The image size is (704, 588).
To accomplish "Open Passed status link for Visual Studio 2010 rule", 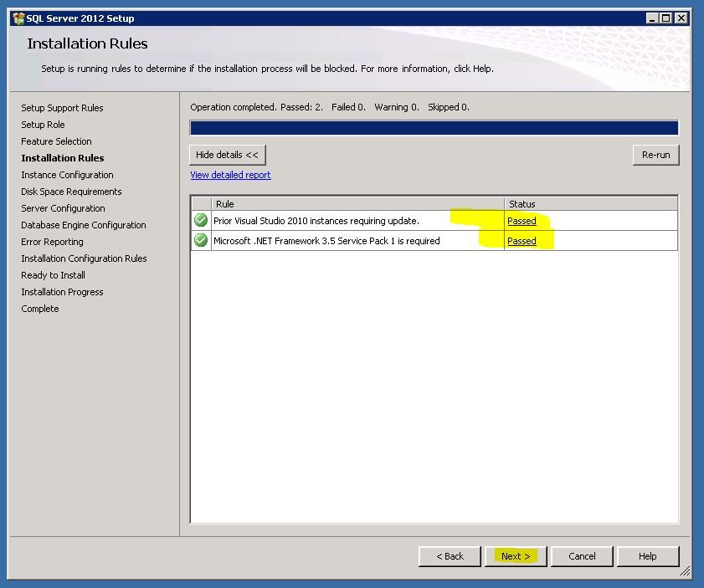I will 522,221.
